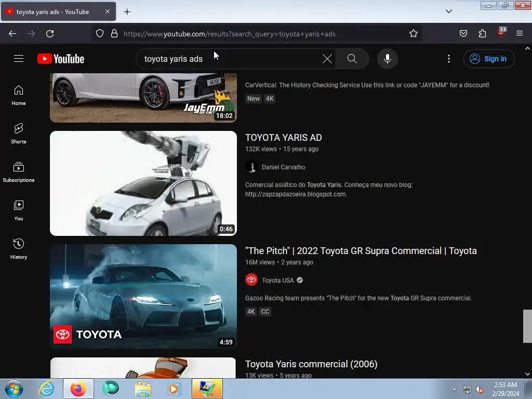The image size is (532, 399).
Task: Bookmark this page with the star icon
Action: coord(413,34)
